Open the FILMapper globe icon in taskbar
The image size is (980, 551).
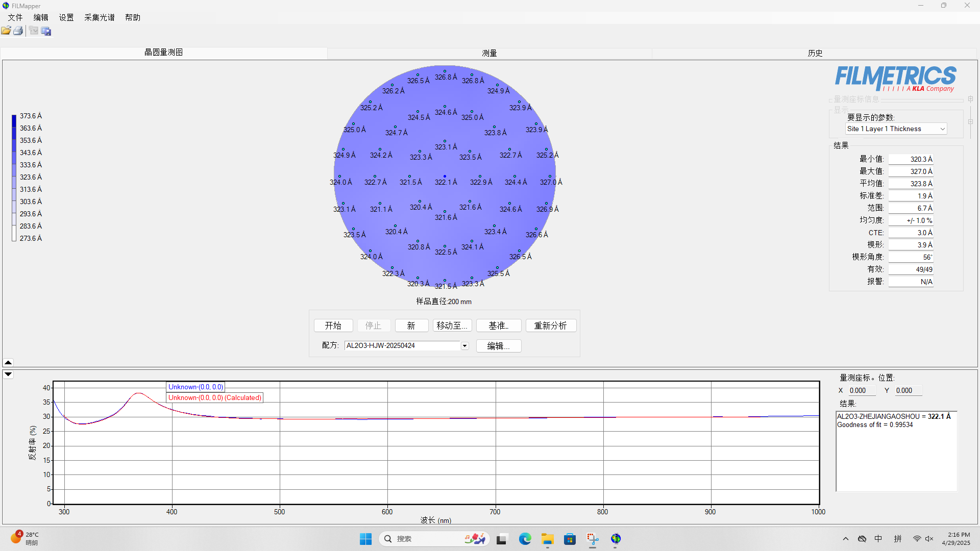(x=616, y=539)
